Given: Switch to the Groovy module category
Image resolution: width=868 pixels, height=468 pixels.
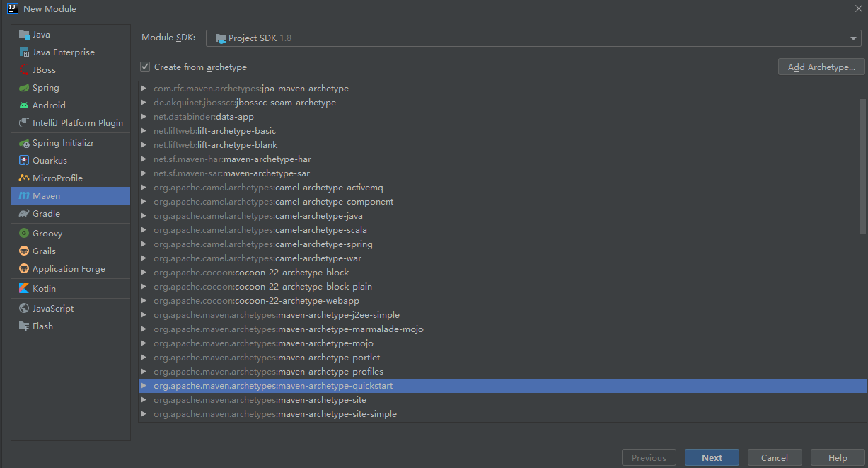Looking at the screenshot, I should click(x=47, y=233).
